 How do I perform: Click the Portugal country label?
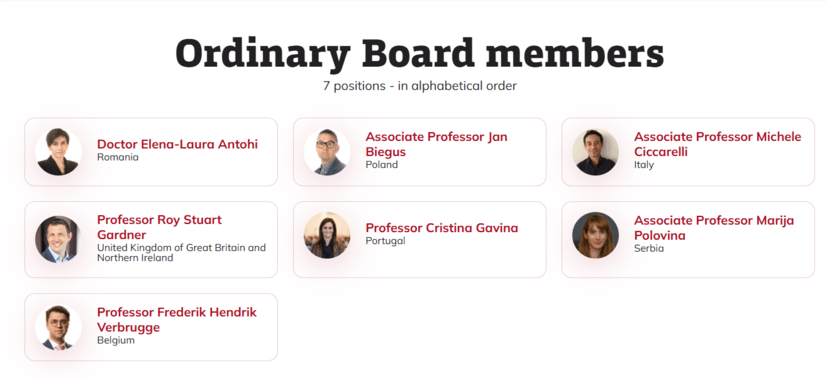tap(385, 241)
